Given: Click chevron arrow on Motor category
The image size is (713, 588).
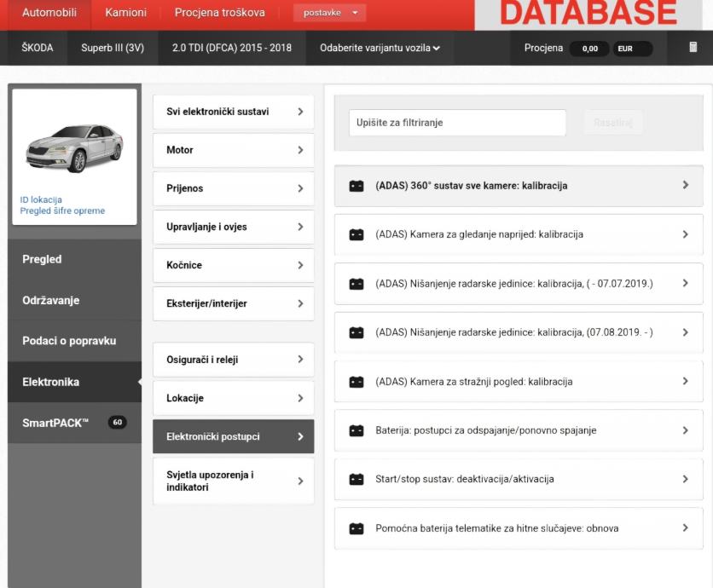Looking at the screenshot, I should [300, 150].
